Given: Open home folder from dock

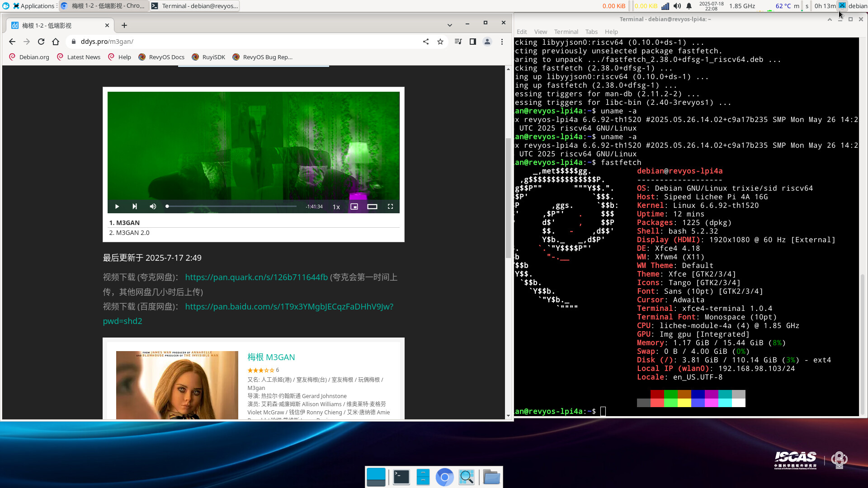Looking at the screenshot, I should pos(491,477).
